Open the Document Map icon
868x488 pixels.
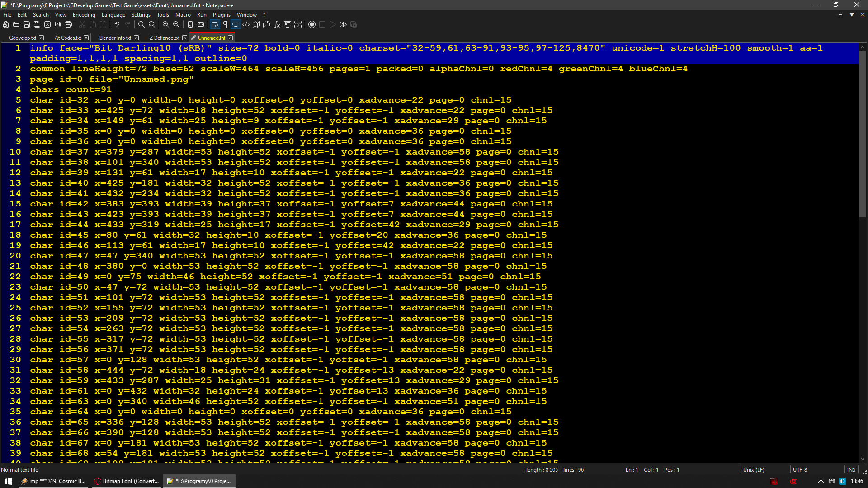tap(256, 24)
